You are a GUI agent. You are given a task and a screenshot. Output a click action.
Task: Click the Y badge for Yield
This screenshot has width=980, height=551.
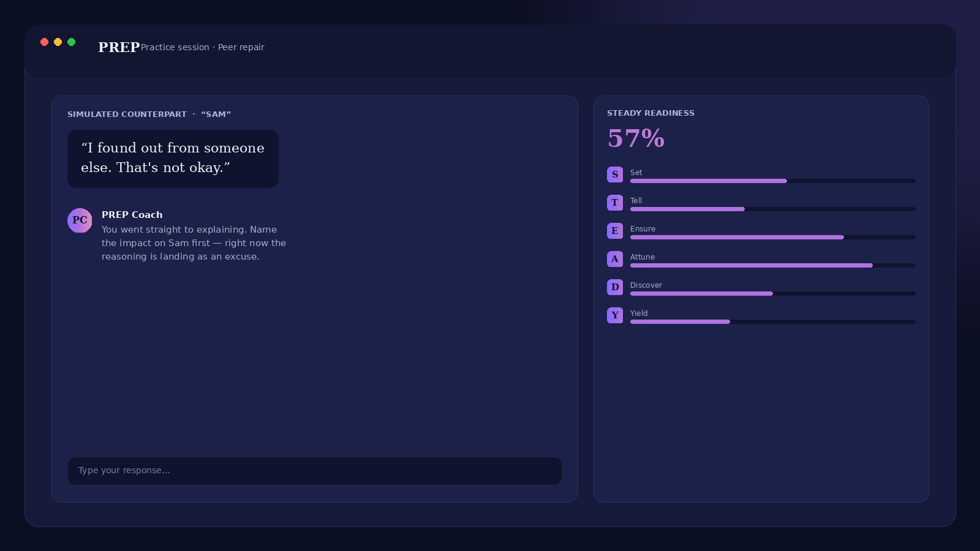pos(615,315)
